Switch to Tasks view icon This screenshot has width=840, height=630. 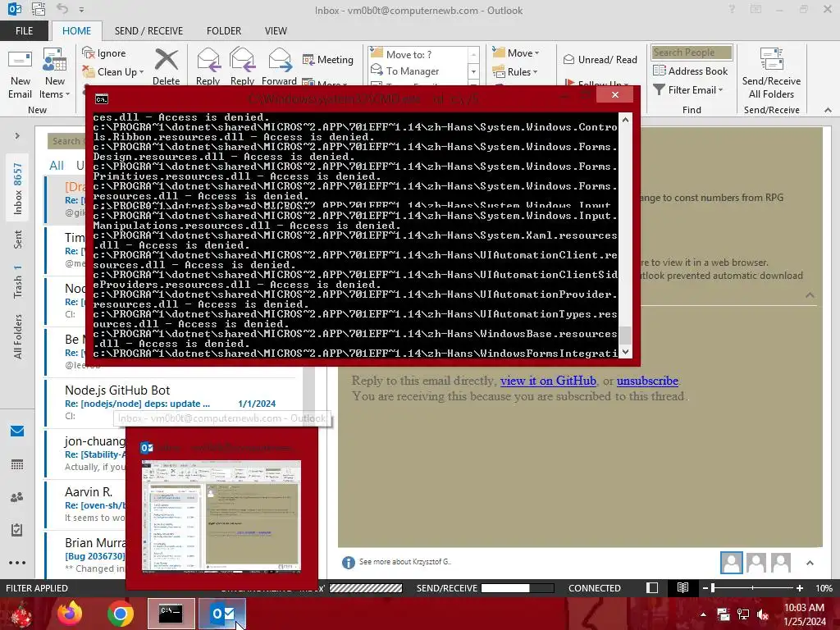tap(17, 530)
